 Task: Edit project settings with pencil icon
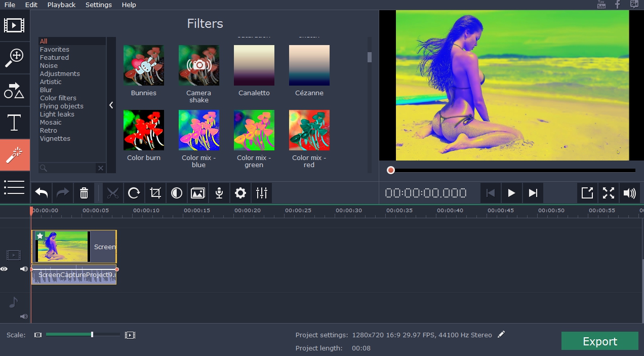tap(501, 334)
